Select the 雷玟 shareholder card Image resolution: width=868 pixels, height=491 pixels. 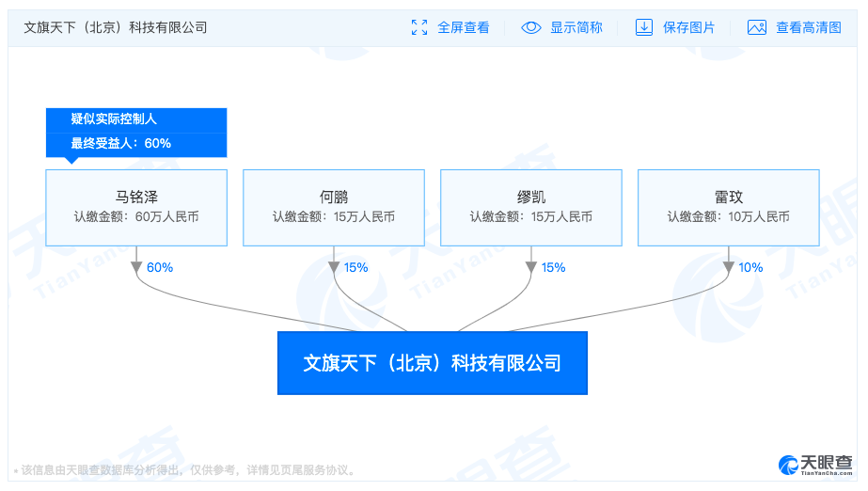(729, 208)
